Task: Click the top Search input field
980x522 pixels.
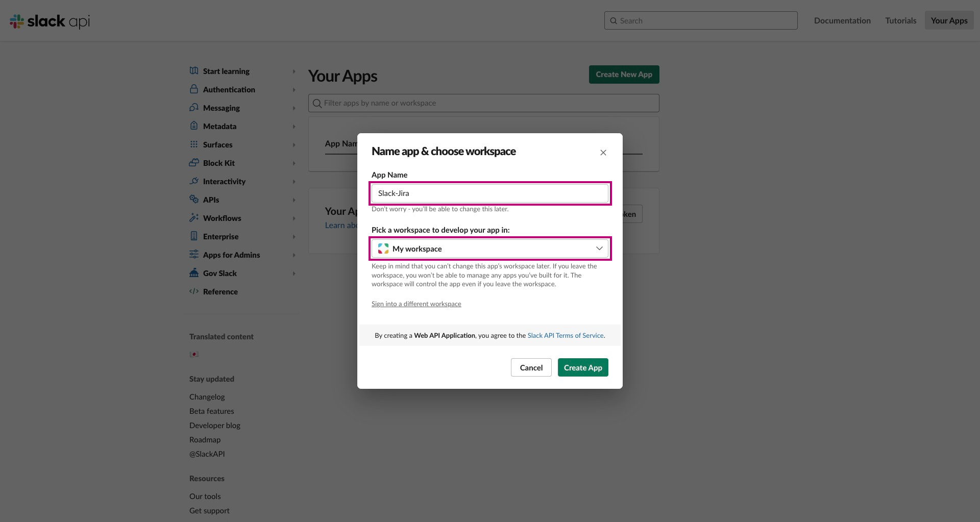Action: tap(701, 20)
